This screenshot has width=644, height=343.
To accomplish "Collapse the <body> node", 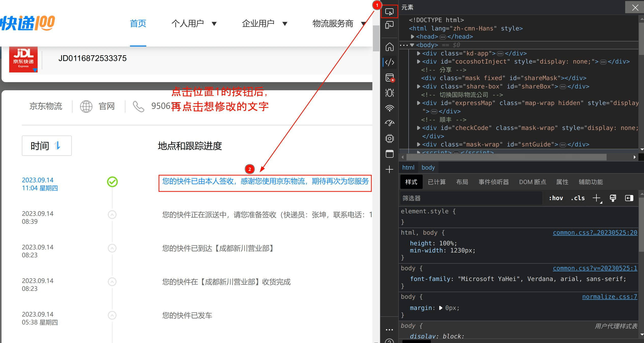I will [412, 45].
